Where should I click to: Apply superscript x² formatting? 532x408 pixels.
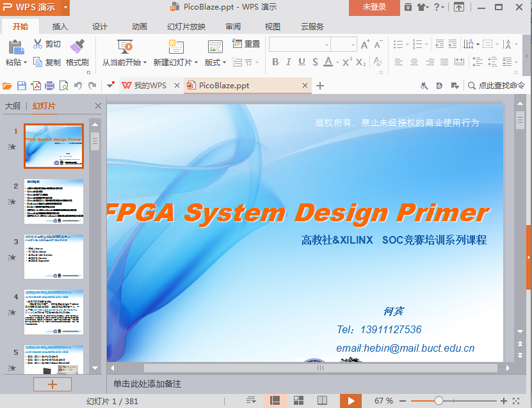pos(347,62)
